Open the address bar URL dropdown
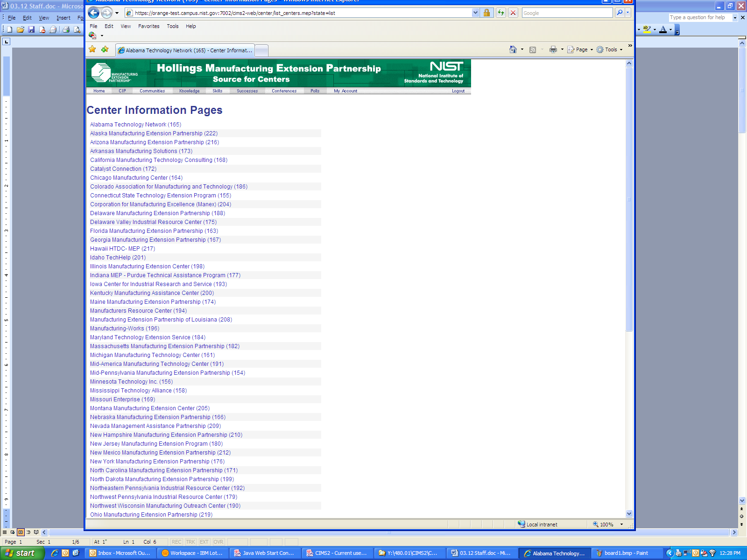Screen dimensions: 747x560 (475, 13)
